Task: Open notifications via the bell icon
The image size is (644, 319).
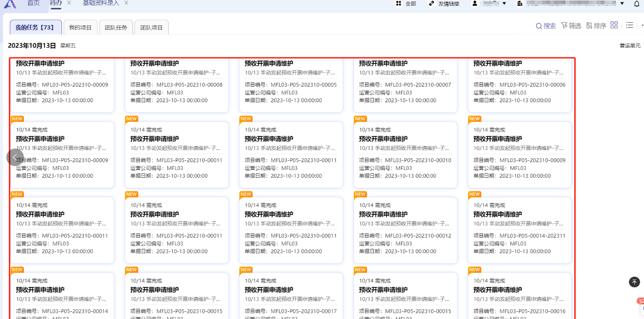Action: tap(637, 3)
